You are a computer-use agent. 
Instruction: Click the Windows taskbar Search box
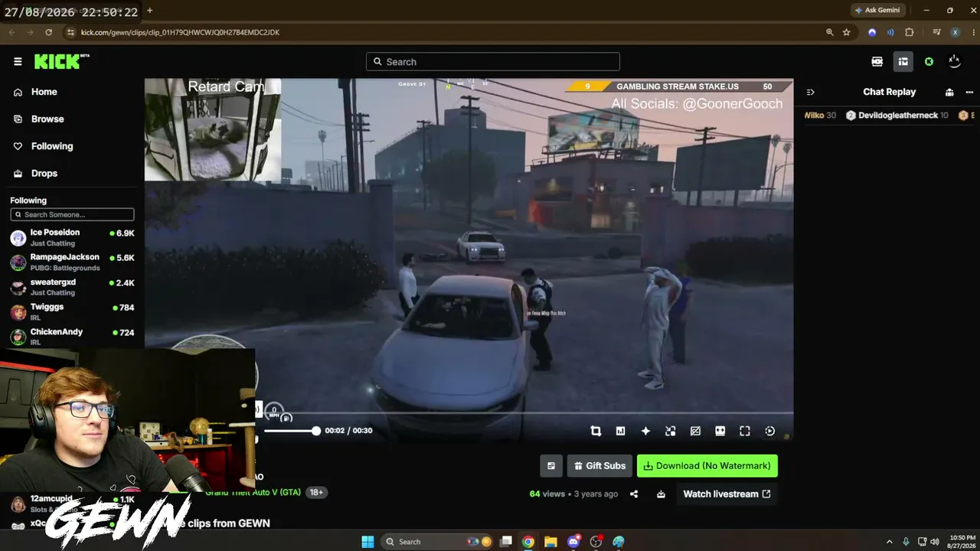click(436, 542)
